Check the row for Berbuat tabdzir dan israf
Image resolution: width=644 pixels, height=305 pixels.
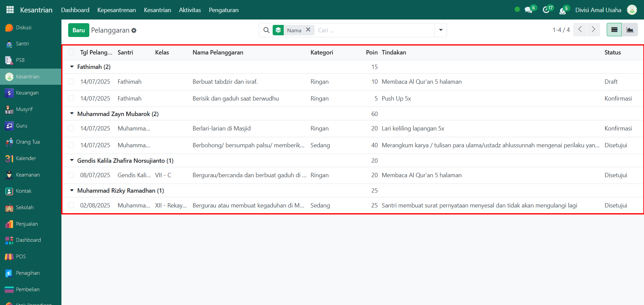71,82
